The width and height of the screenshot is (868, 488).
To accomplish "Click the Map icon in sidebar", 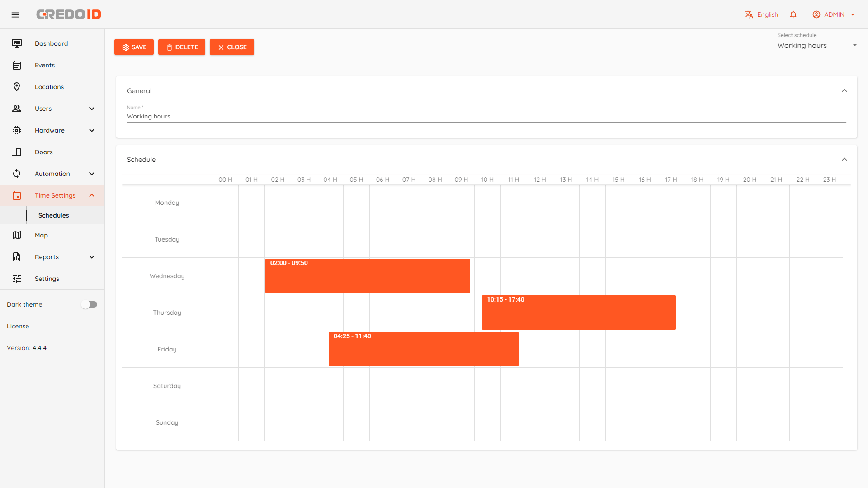I will (17, 235).
